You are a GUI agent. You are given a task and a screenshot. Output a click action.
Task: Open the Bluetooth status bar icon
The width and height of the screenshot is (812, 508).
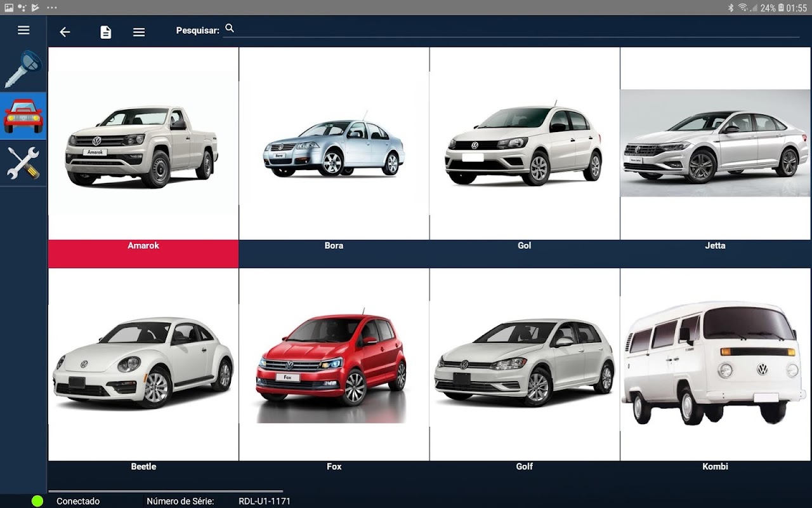pyautogui.click(x=731, y=8)
